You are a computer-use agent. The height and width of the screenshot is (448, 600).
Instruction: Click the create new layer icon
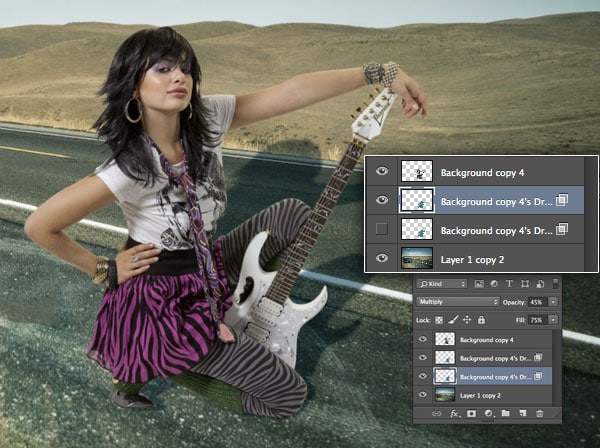click(522, 413)
